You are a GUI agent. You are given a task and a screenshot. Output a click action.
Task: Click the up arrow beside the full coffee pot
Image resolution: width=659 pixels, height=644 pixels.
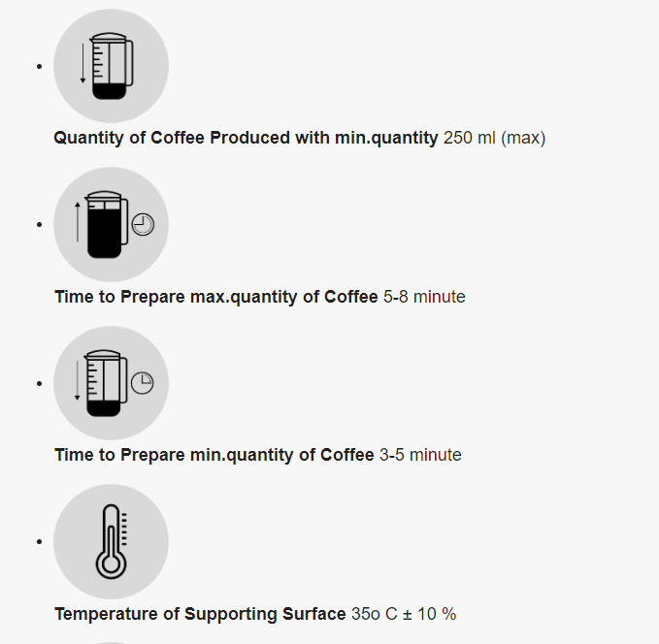tap(78, 223)
